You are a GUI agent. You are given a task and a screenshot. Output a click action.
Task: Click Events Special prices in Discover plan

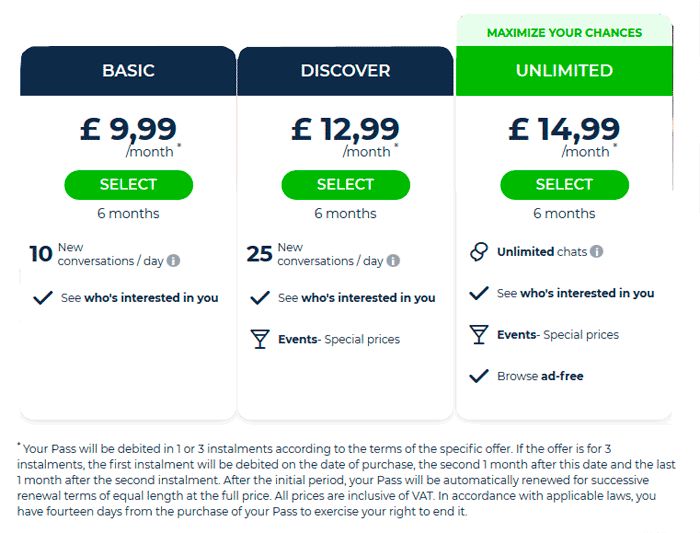[339, 339]
